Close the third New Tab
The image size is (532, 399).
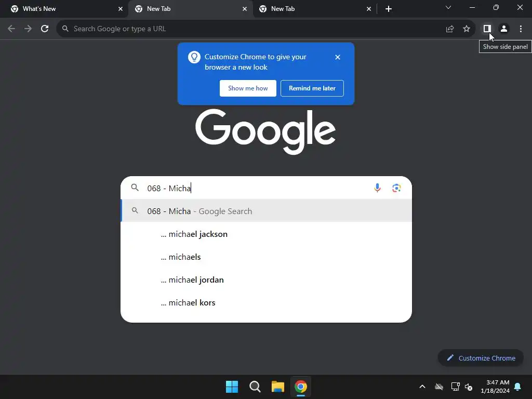(369, 9)
